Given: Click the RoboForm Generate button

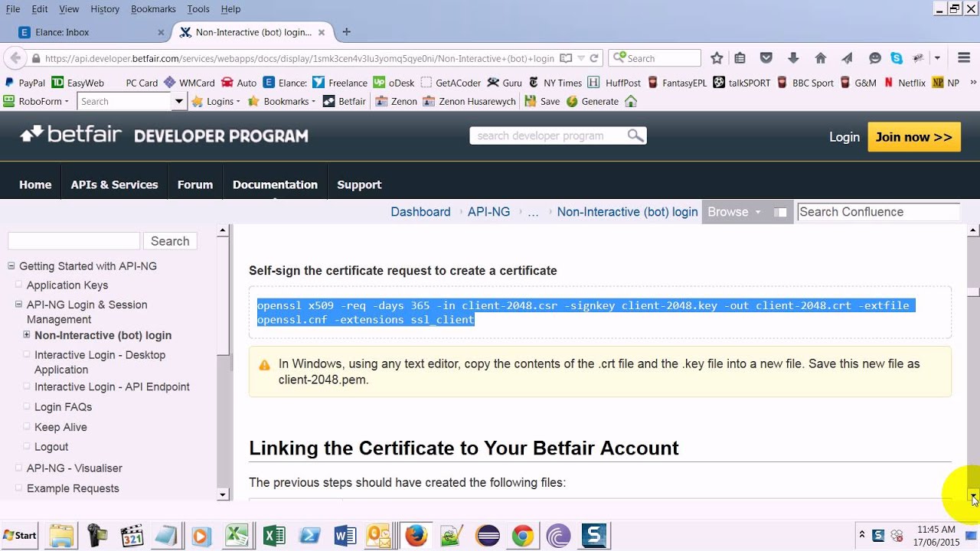Looking at the screenshot, I should coord(592,101).
